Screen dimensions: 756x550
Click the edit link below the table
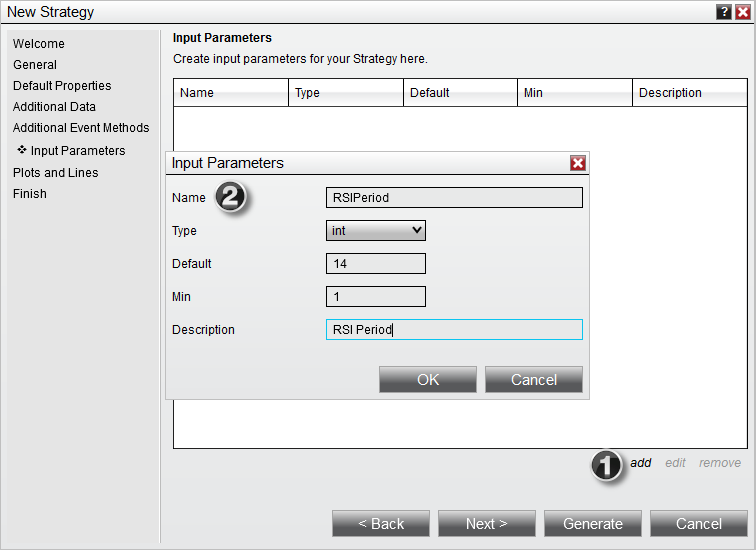(675, 463)
